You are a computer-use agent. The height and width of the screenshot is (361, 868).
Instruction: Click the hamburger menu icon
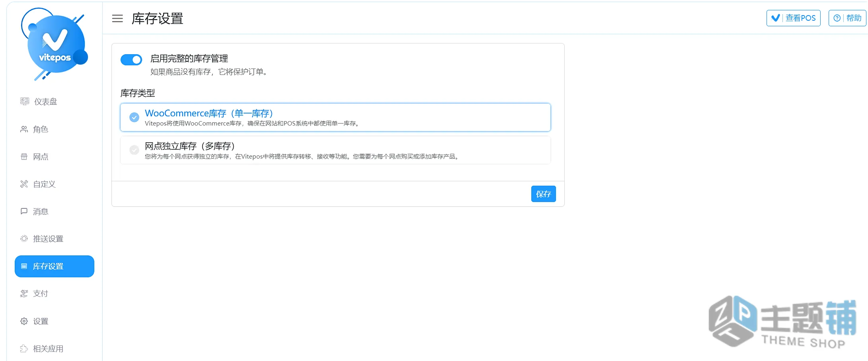point(117,18)
